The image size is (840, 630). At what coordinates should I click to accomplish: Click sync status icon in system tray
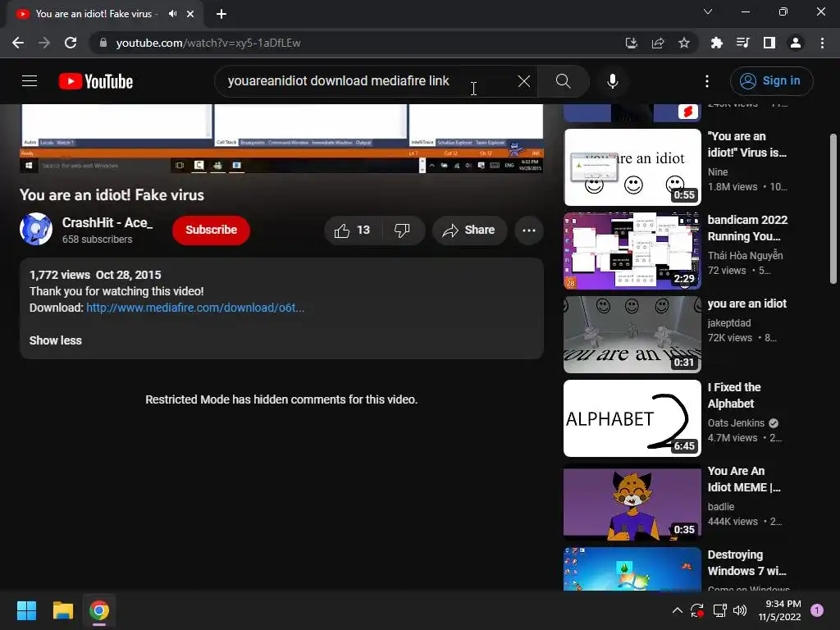(697, 610)
